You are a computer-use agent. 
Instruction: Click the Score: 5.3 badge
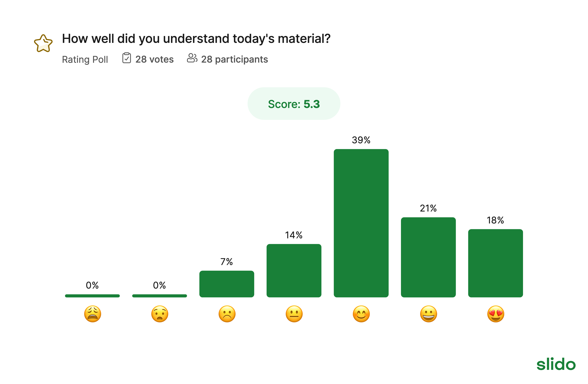(294, 104)
